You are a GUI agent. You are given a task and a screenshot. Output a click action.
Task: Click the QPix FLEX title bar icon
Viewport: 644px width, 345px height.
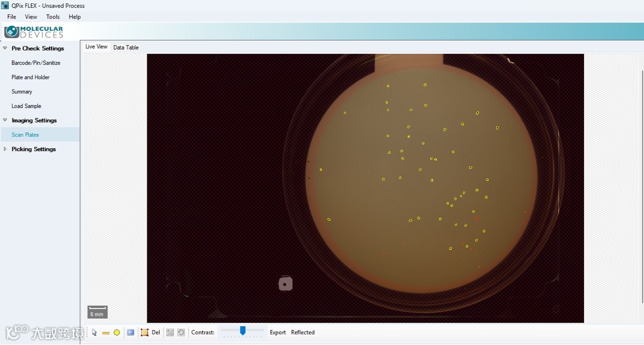[5, 5]
